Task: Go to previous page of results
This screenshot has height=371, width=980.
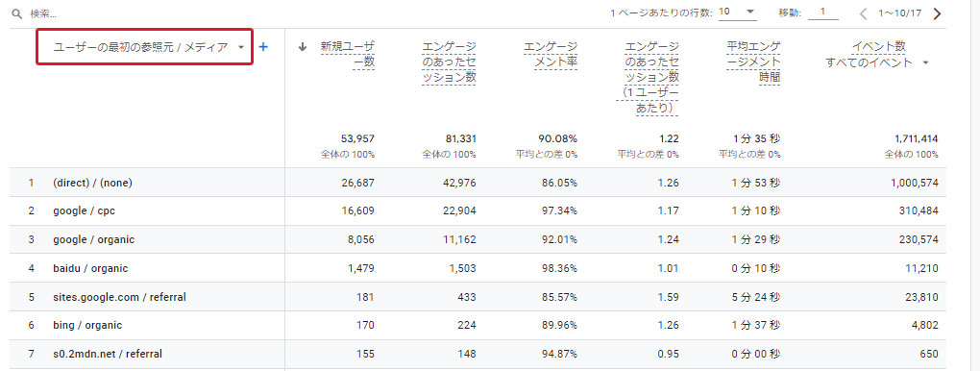Action: coord(864,13)
